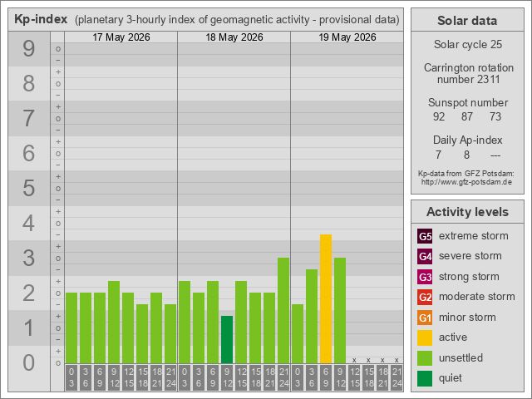Click the 'Kp-index' chart title
This screenshot has height=399, width=532.
pos(41,19)
